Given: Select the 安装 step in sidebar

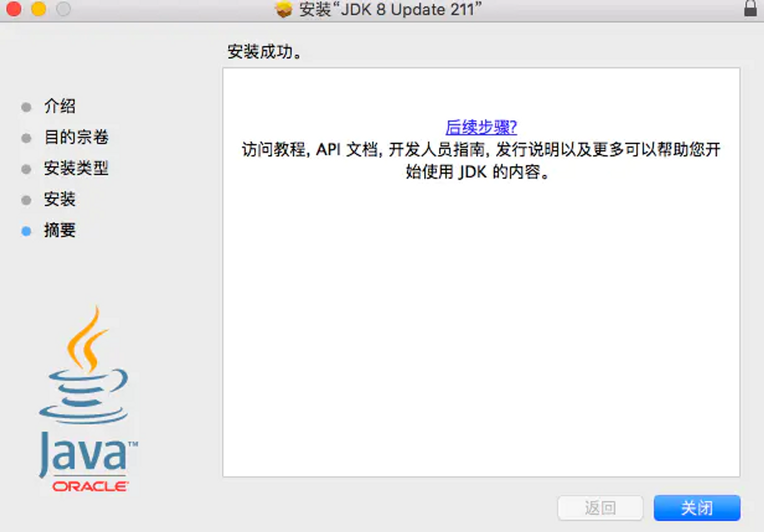Looking at the screenshot, I should (60, 199).
